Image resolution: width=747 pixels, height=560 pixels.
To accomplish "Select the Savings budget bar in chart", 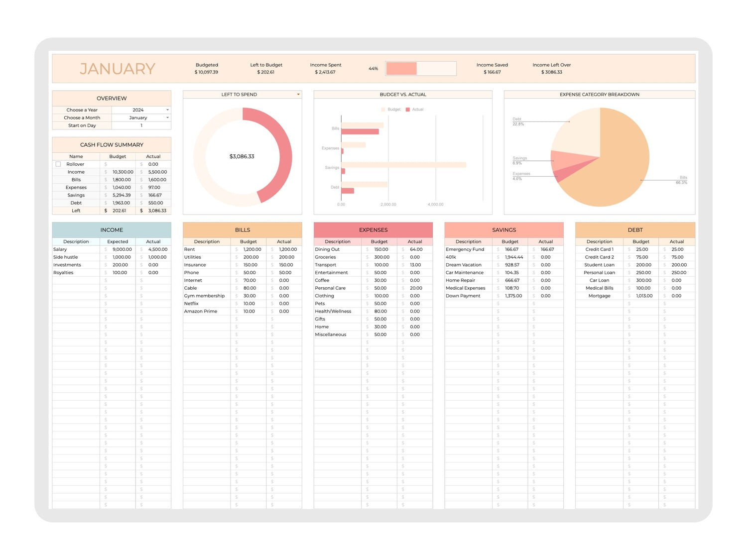I will click(403, 165).
